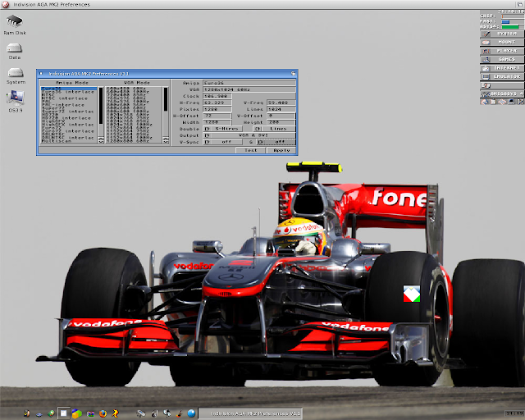Click the FAST memory usage bar
Viewport: 525px width, 420px height.
click(513, 22)
